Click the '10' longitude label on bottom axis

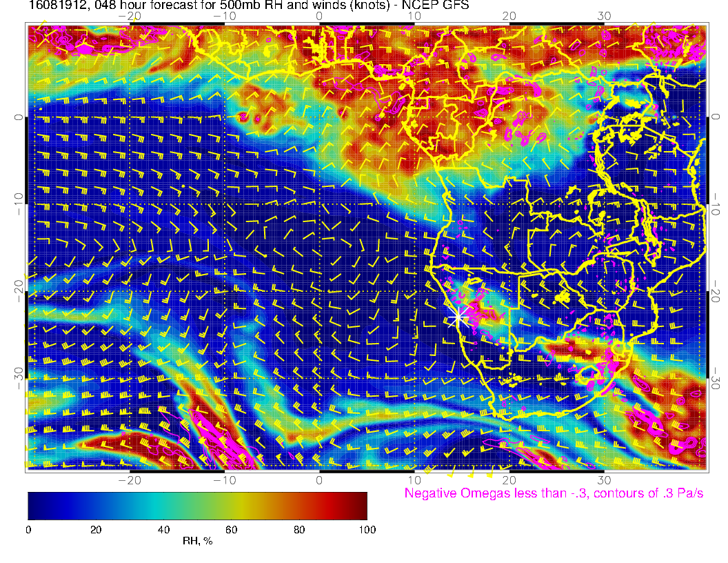tap(414, 479)
